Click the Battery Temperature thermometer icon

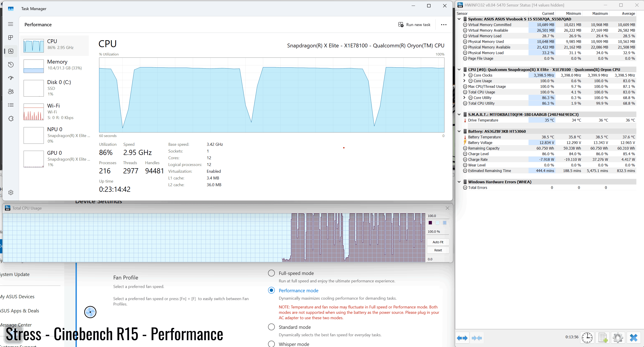[x=465, y=137]
